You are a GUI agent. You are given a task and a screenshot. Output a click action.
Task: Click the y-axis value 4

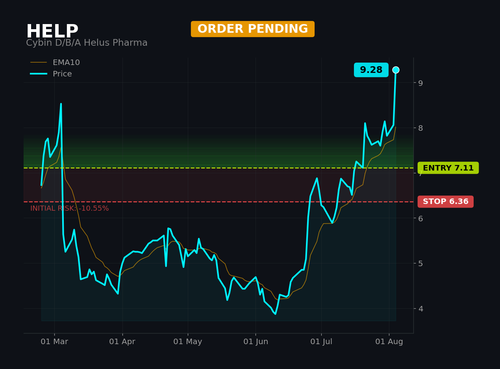coord(421,309)
